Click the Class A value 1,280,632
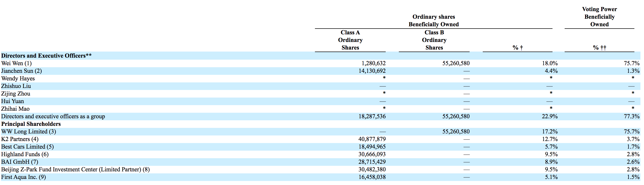The height and width of the screenshot is (185, 644). click(x=374, y=63)
